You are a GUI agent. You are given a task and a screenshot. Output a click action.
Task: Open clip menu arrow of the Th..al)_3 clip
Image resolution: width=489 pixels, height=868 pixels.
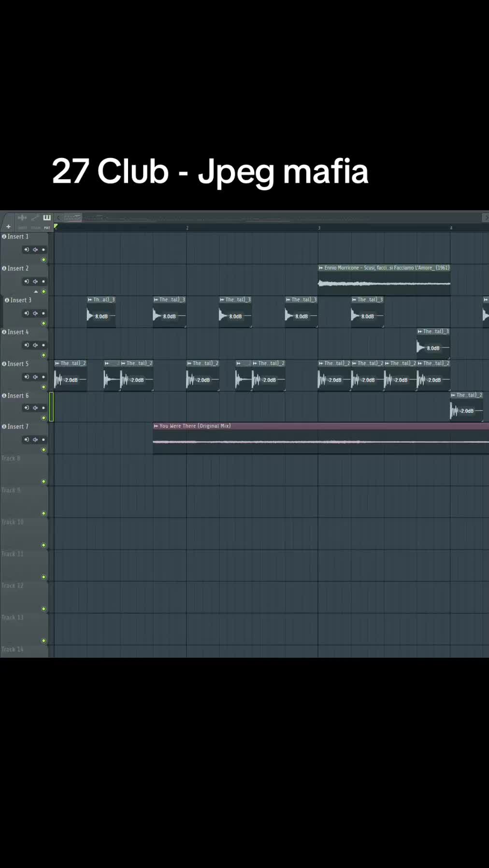[x=90, y=300]
